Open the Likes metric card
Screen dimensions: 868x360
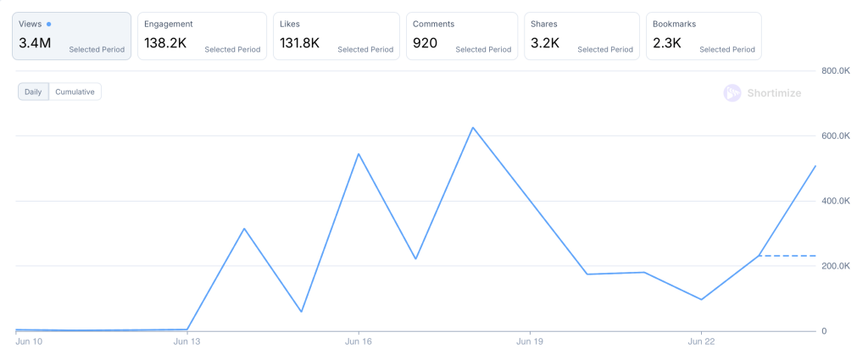[x=337, y=36]
